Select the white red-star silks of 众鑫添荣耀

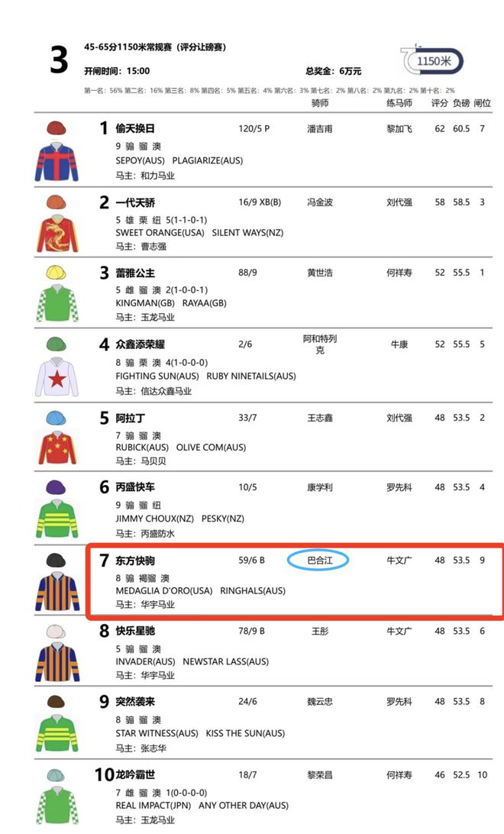pyautogui.click(x=57, y=366)
